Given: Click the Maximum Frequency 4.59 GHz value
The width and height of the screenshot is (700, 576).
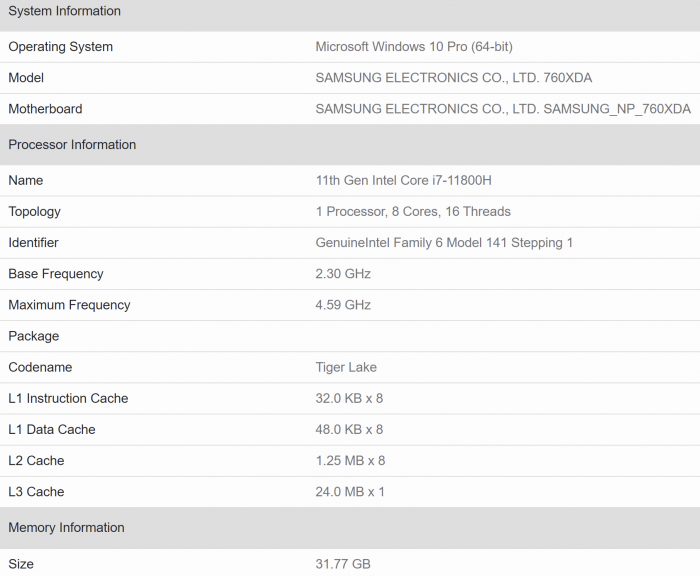Looking at the screenshot, I should pos(343,305).
